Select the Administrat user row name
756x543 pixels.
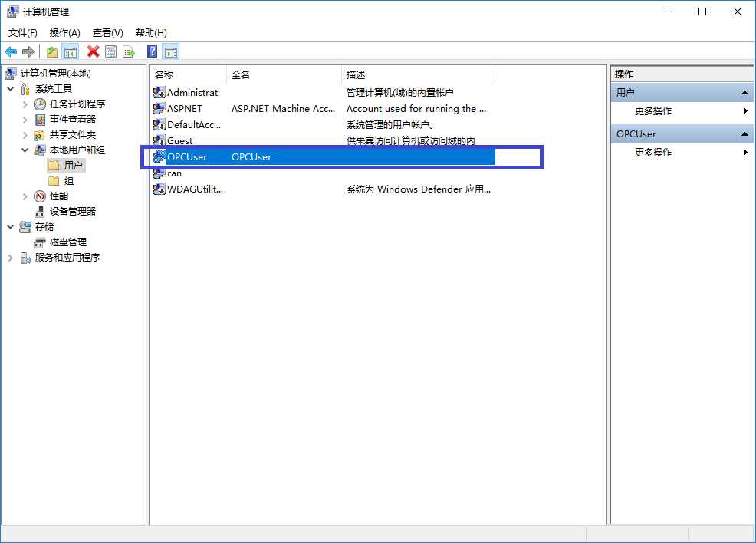point(192,92)
